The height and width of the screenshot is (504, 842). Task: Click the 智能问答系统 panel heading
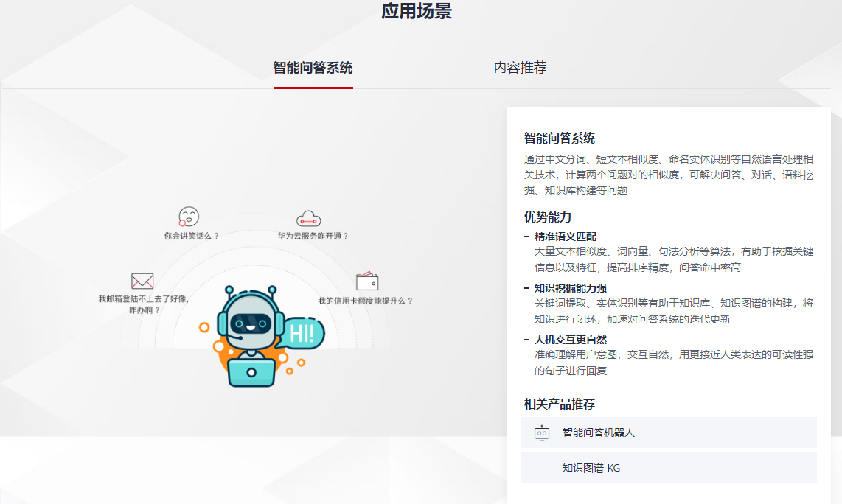[x=559, y=138]
